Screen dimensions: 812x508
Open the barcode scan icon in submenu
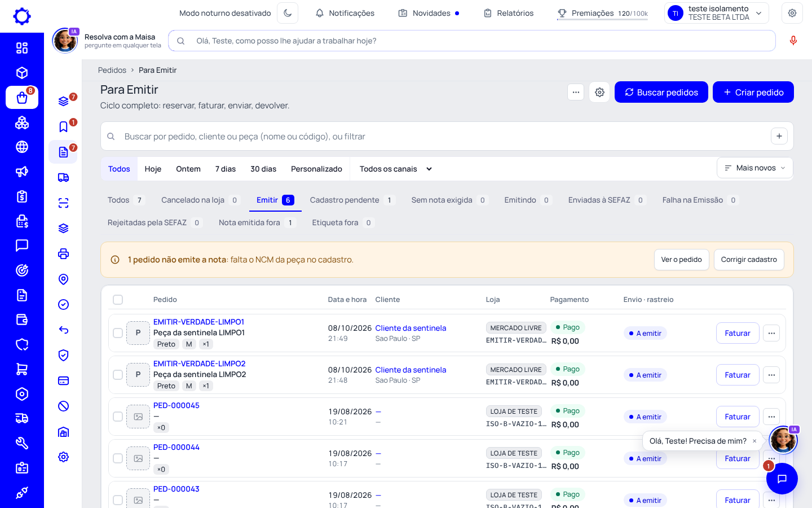64,203
